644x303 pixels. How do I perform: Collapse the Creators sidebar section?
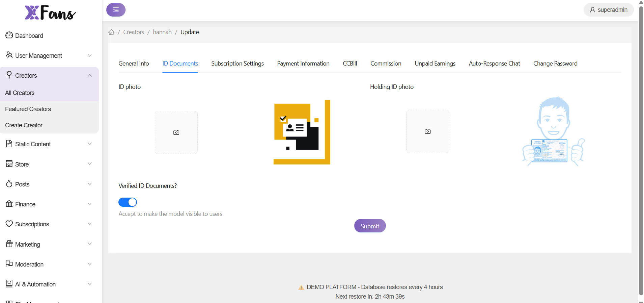coord(89,75)
